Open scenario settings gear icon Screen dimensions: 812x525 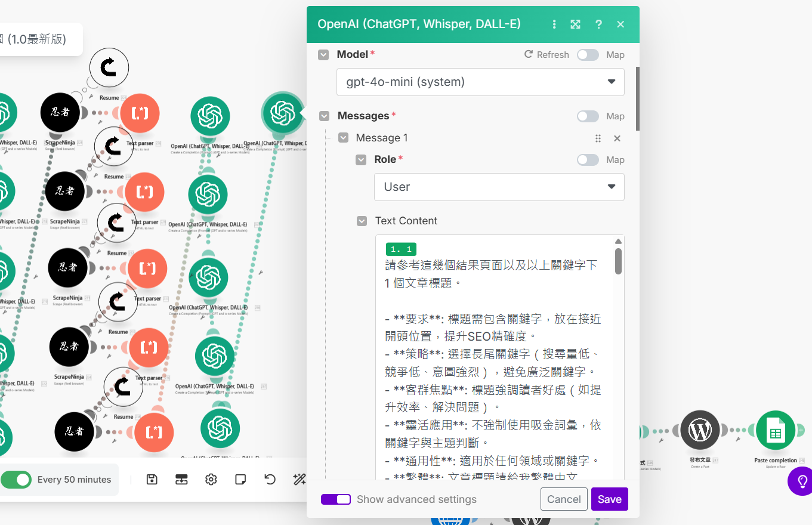pyautogui.click(x=211, y=479)
